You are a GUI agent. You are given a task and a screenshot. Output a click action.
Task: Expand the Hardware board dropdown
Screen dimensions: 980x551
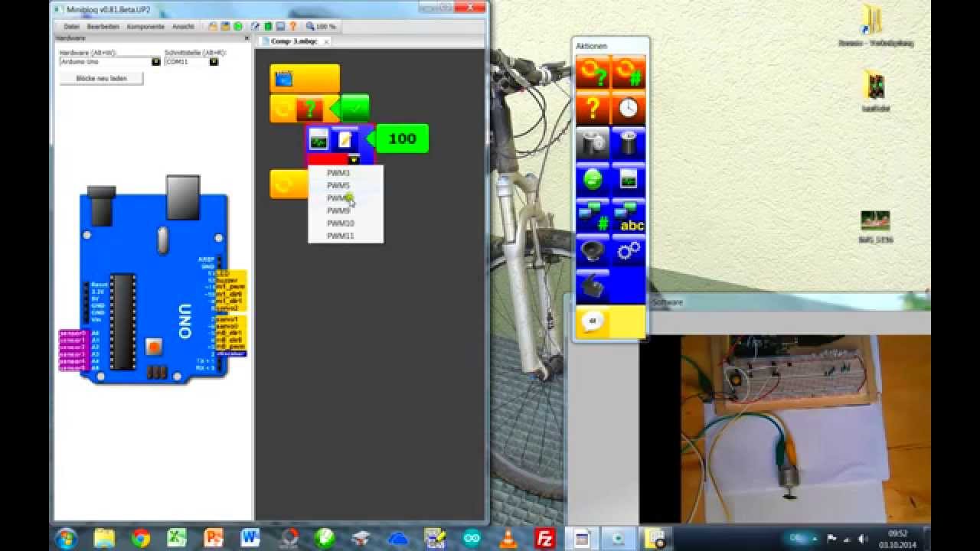coord(156,61)
